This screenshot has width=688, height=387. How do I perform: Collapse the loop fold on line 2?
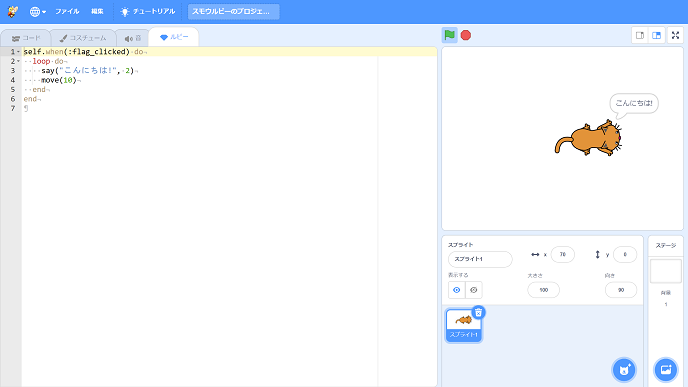coord(18,61)
